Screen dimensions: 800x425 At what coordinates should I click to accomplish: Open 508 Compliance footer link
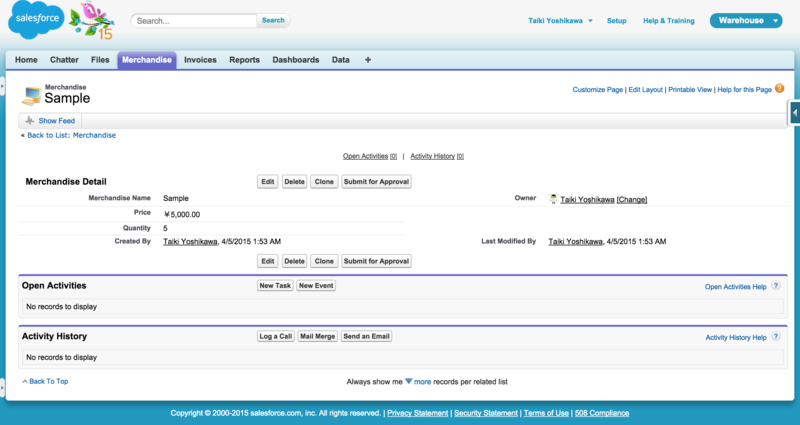602,413
